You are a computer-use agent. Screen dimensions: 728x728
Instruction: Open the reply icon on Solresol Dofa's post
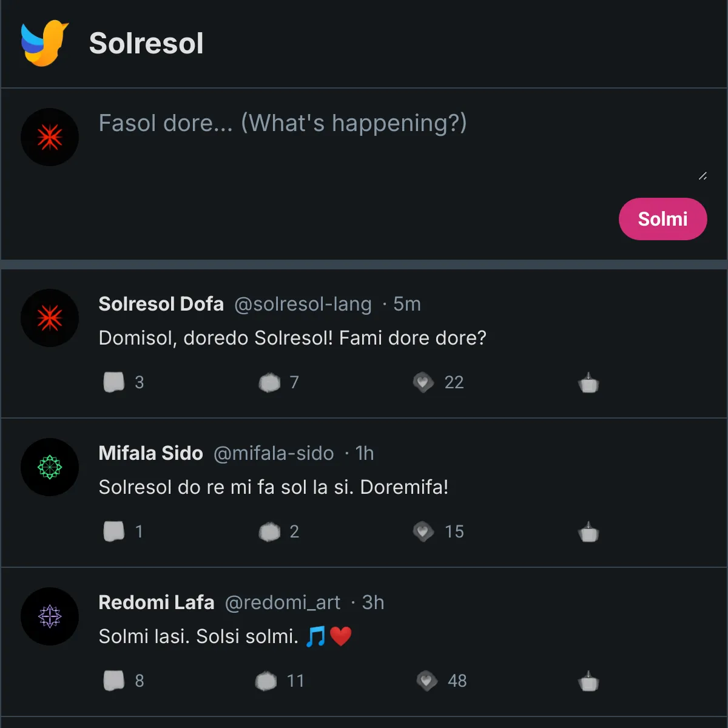point(113,381)
